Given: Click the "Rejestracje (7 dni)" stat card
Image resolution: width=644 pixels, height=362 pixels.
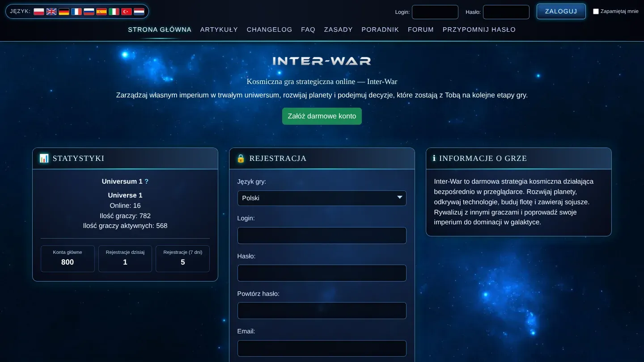Looking at the screenshot, I should coord(183,258).
